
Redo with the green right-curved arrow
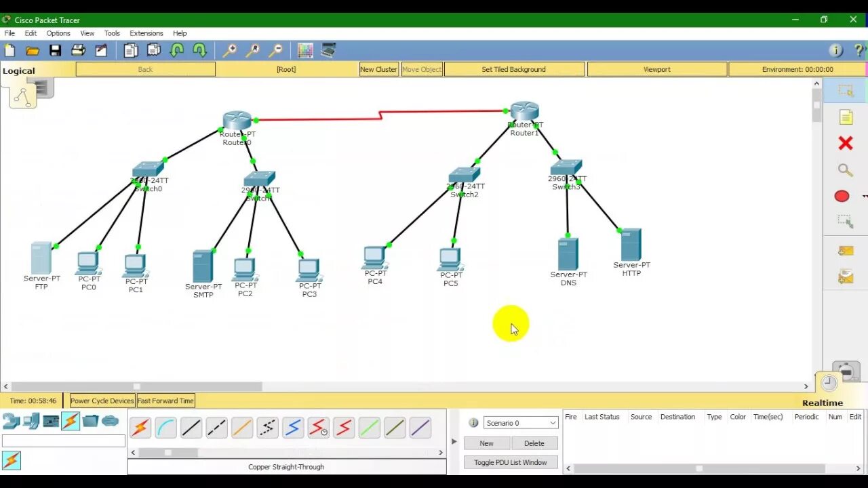click(x=199, y=50)
